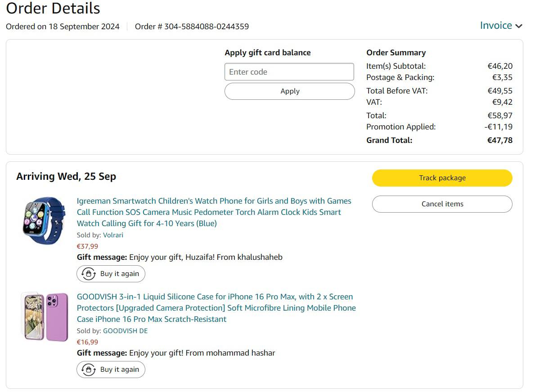Click the reorder cycle icon under the phone case
This screenshot has height=392, width=535.
point(89,370)
